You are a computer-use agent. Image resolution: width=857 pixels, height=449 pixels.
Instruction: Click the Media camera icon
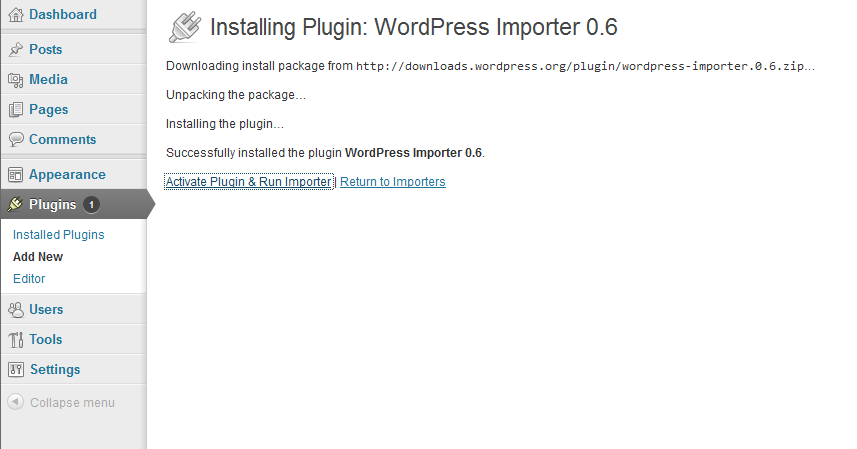(x=16, y=80)
